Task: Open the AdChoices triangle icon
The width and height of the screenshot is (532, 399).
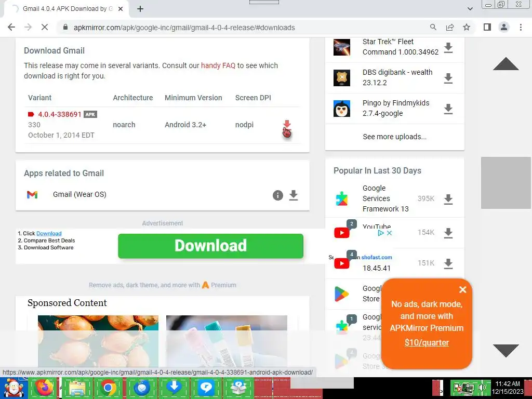Action: pos(381,233)
